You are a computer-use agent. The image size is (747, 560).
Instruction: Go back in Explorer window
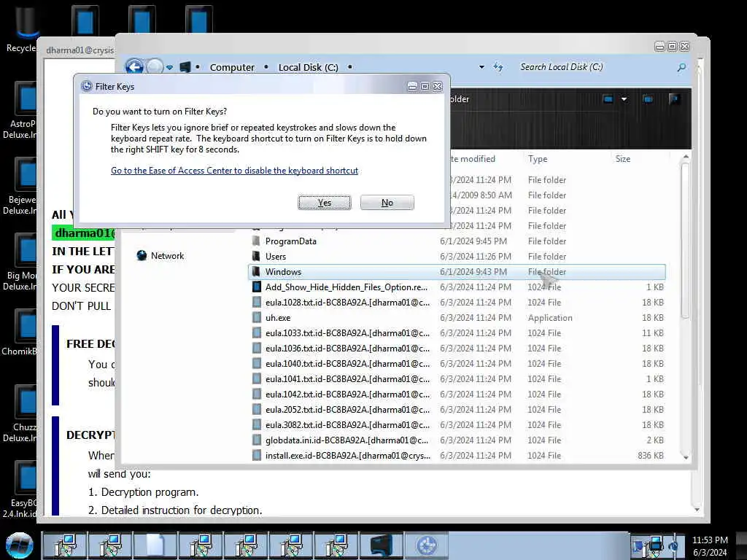pyautogui.click(x=134, y=66)
